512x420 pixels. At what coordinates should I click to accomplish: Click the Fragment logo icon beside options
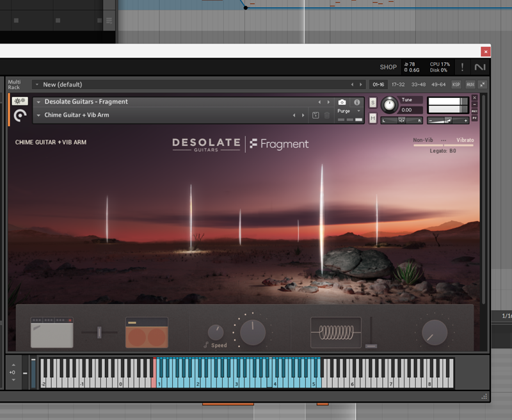[20, 116]
